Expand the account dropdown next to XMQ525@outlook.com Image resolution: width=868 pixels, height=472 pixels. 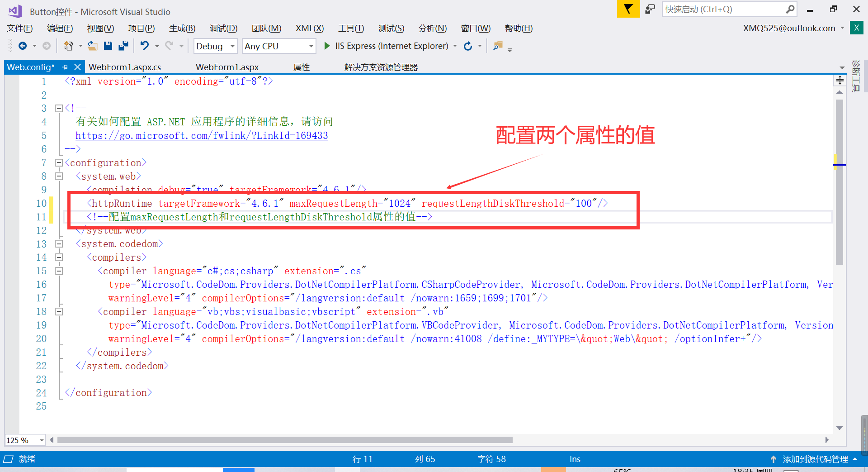842,28
